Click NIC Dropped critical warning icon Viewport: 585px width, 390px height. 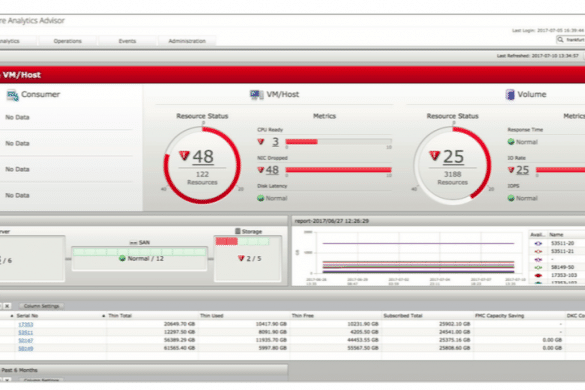(261, 170)
